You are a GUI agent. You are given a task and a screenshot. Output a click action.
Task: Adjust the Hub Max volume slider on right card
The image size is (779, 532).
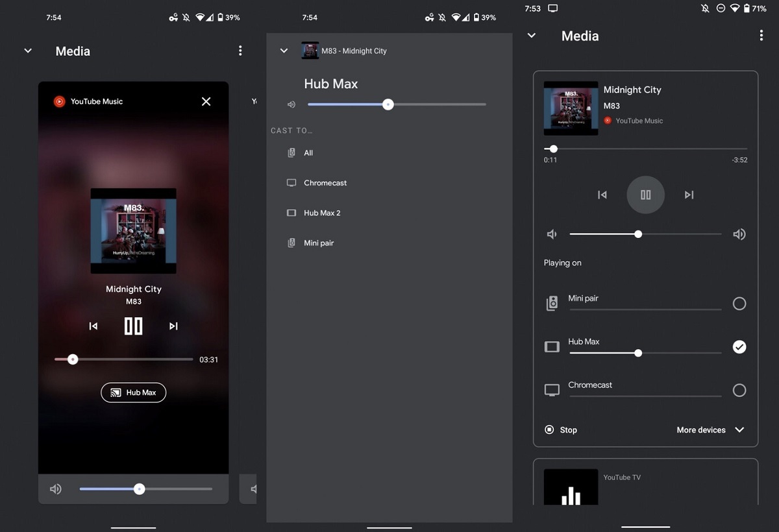[645, 353]
